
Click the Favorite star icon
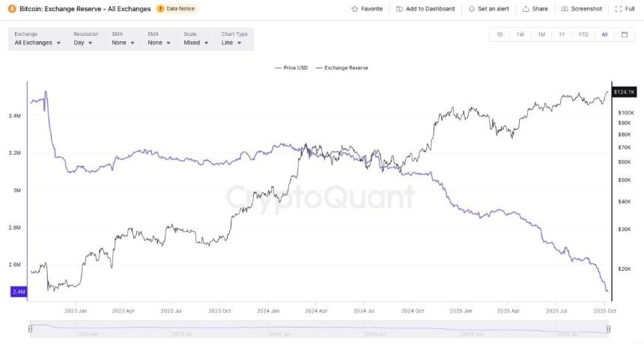354,9
